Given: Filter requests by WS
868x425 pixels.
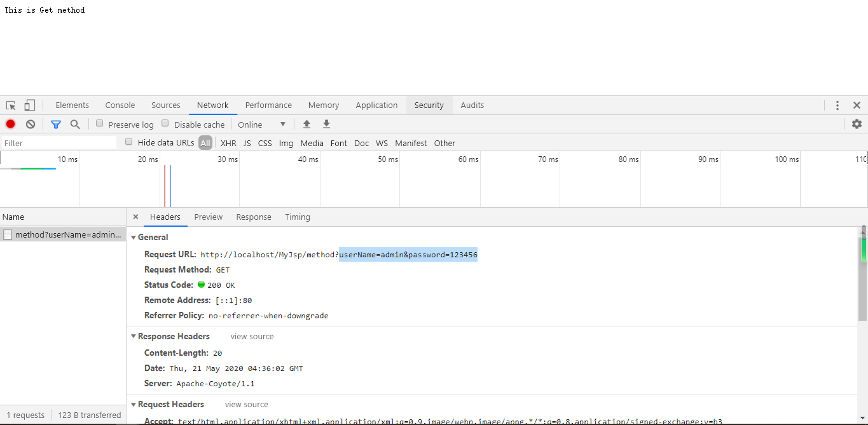Looking at the screenshot, I should tap(382, 143).
